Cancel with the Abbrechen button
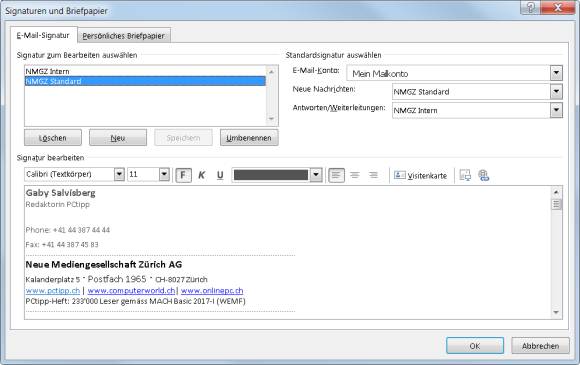Screen dimensions: 580x365 (540, 346)
